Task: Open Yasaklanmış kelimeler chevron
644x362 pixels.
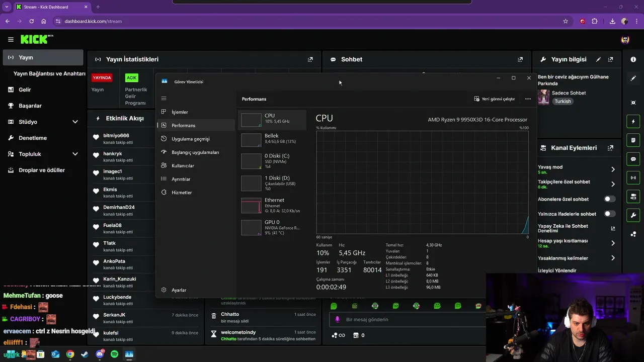Action: 613,258
